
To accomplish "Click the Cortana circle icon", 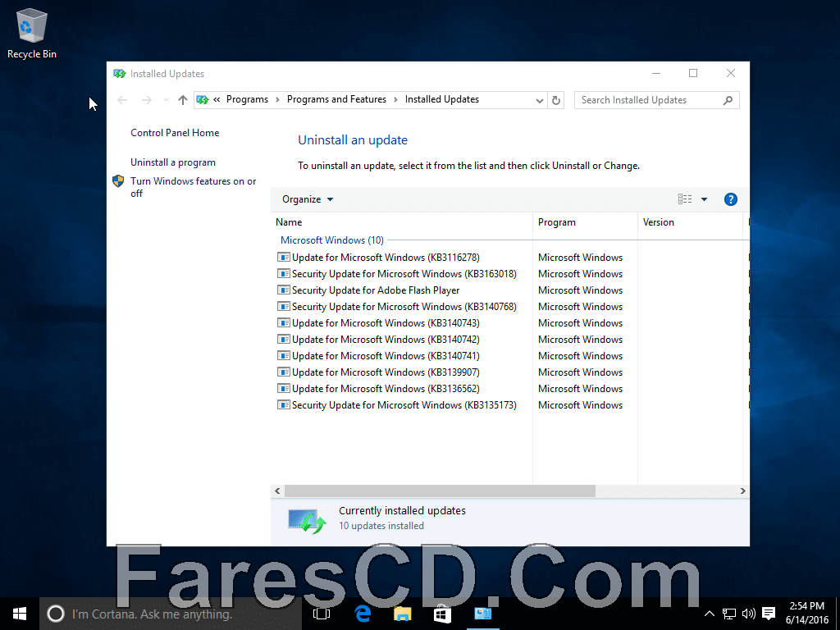I will coord(56,614).
